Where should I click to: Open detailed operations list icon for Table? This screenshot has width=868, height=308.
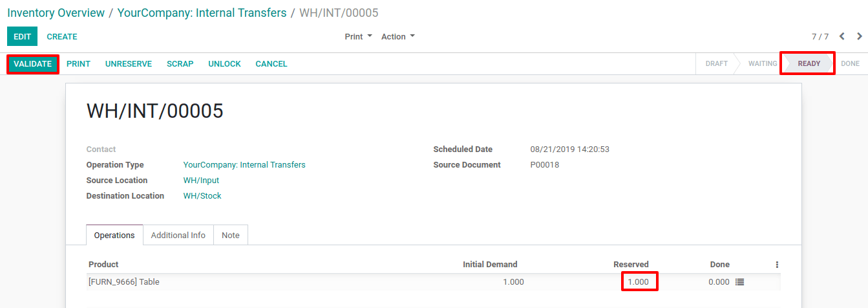pos(740,282)
